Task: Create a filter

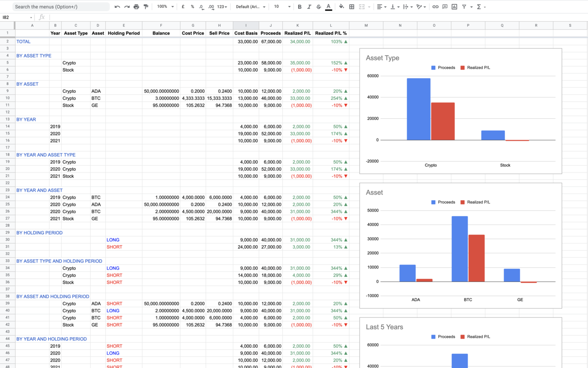Action: 464,7
